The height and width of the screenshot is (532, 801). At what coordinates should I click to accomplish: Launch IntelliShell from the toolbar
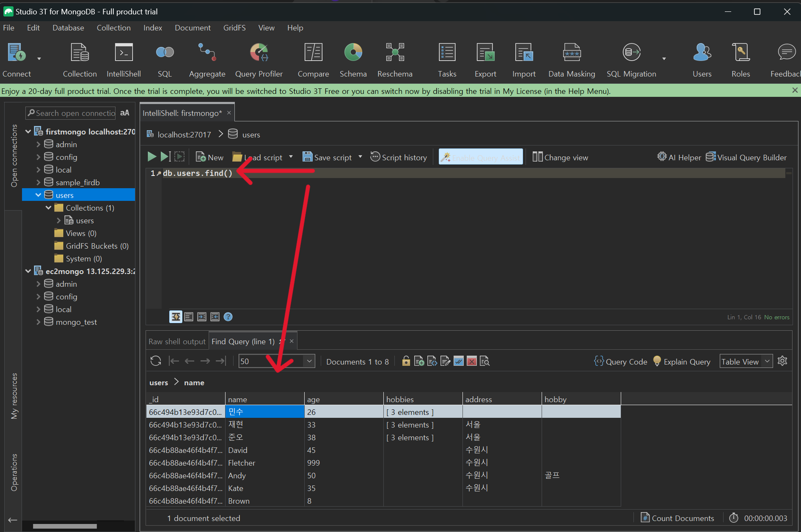[124, 60]
